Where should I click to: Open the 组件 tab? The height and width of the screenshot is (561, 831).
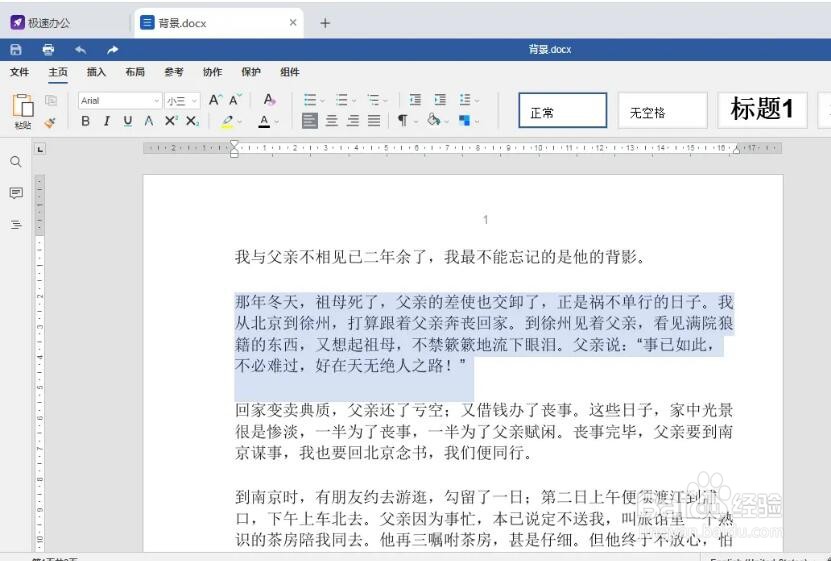tap(290, 72)
